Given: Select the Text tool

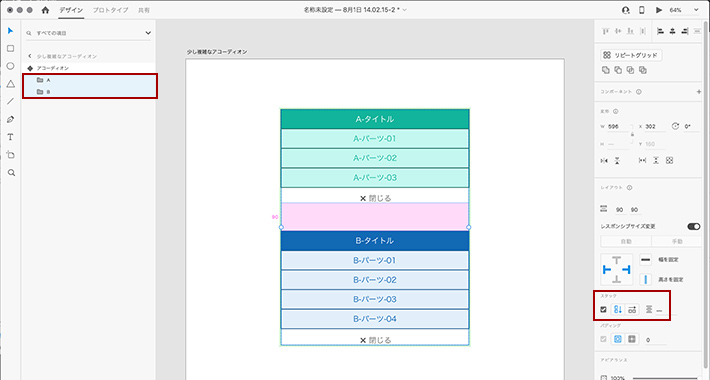Looking at the screenshot, I should pos(10,137).
